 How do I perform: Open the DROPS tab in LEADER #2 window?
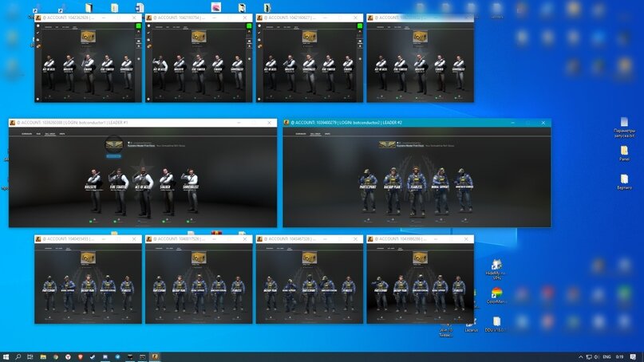pos(327,134)
